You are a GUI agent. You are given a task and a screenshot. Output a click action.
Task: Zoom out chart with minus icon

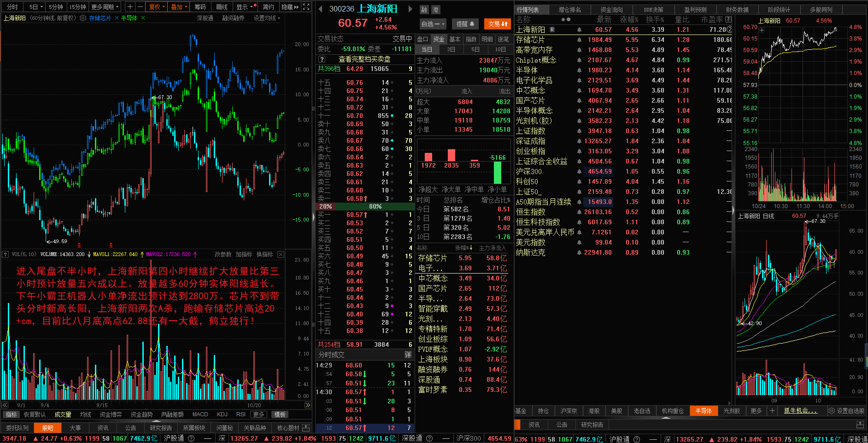coord(140,7)
